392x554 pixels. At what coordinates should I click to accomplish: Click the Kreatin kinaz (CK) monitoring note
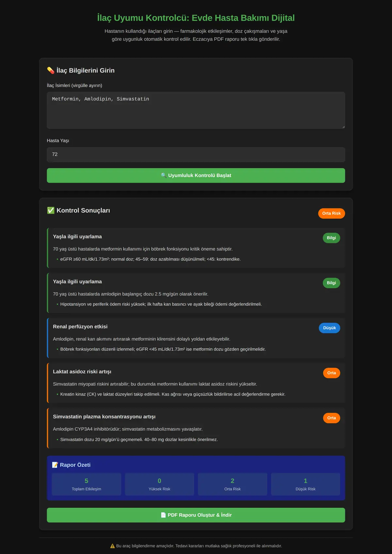173,395
